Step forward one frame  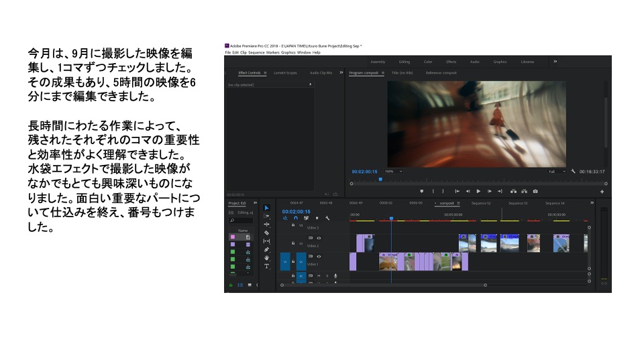pos(490,191)
